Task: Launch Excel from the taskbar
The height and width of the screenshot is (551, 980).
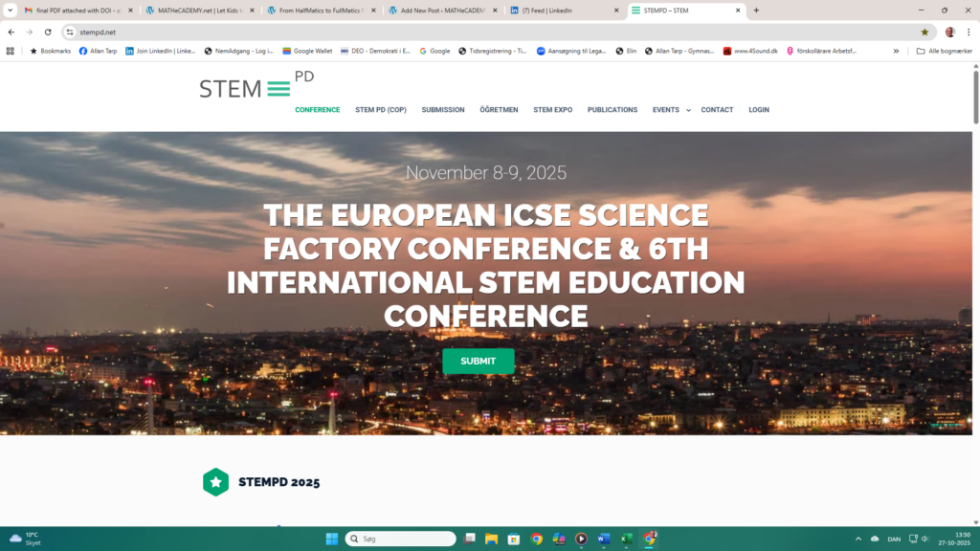Action: [x=626, y=539]
